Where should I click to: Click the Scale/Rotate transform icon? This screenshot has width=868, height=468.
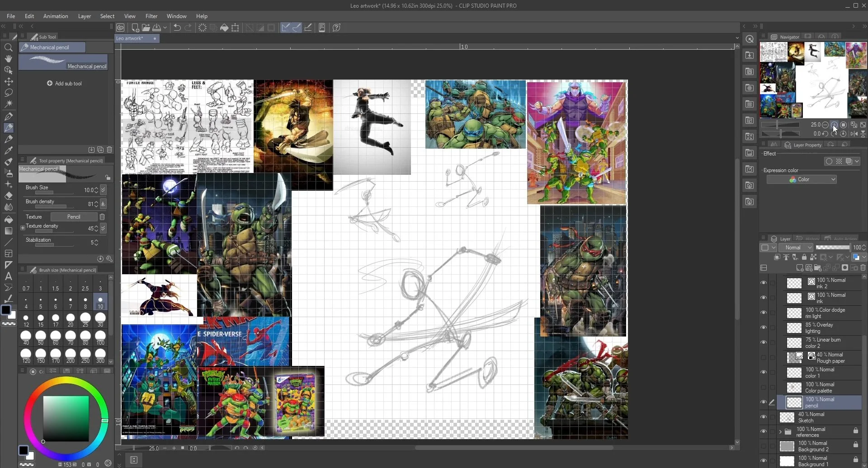point(235,28)
